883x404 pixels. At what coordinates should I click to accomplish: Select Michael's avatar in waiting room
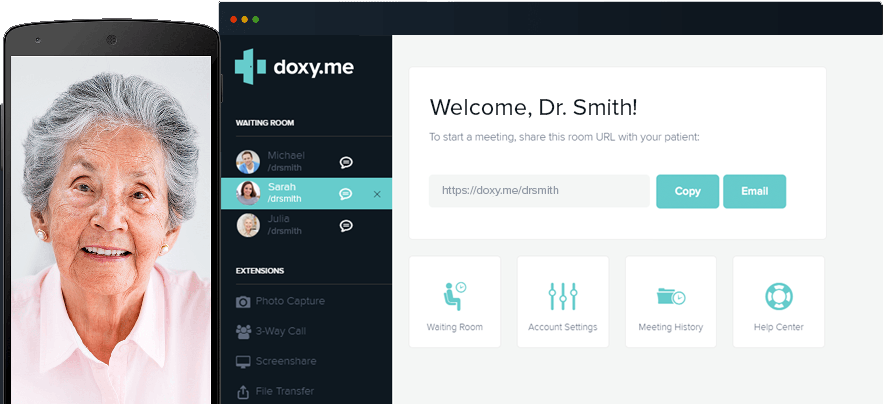(x=248, y=162)
